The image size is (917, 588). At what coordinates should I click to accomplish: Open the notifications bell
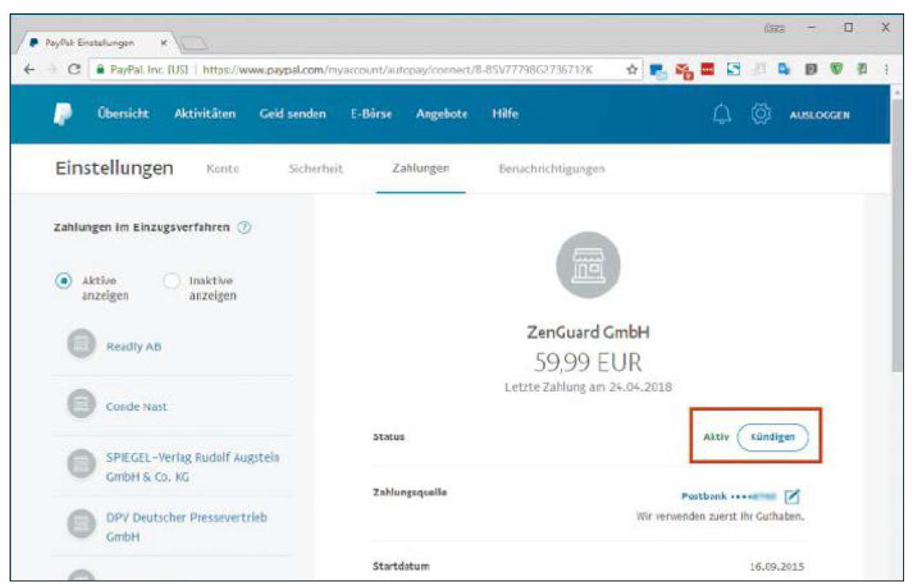tap(722, 115)
